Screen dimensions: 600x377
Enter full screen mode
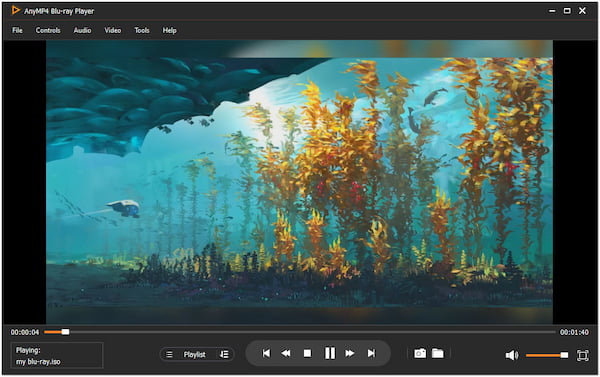coord(582,356)
